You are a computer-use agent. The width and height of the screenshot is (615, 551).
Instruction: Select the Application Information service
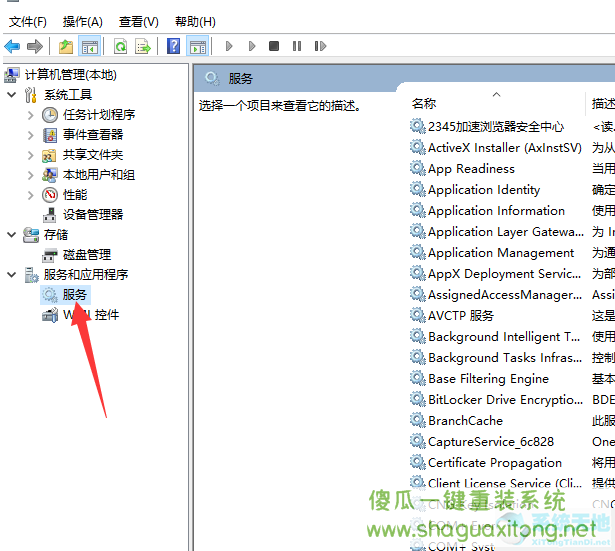coord(497,211)
